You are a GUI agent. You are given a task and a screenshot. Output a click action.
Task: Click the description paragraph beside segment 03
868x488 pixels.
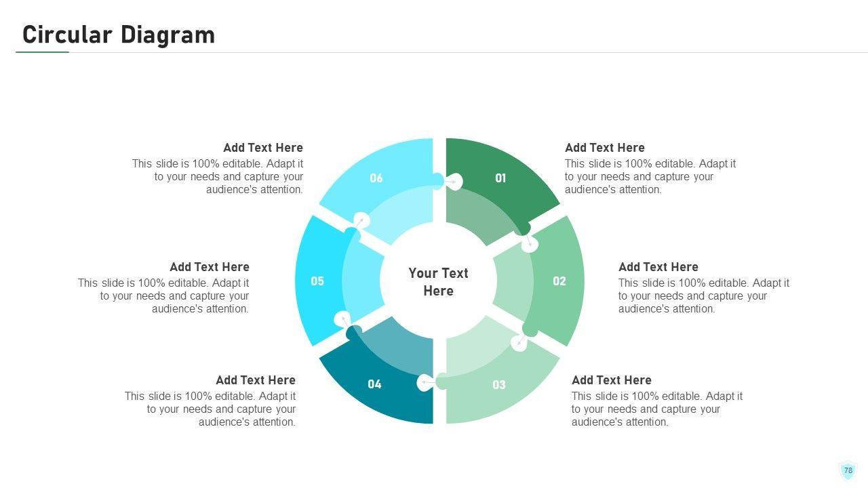point(656,409)
